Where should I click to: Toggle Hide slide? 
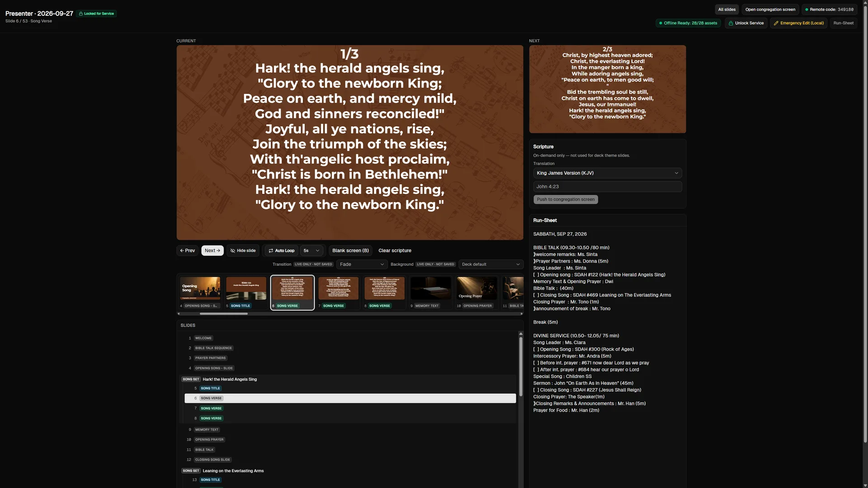pos(243,250)
